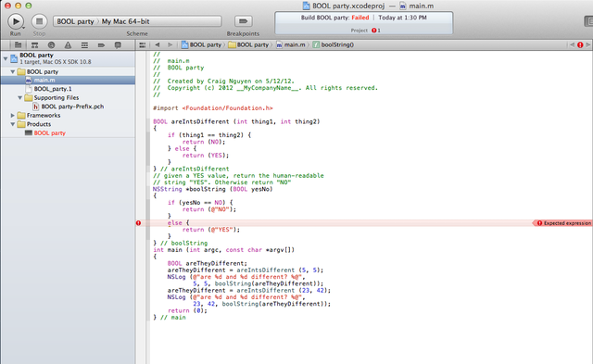Click the Expected expression error label

coord(563,223)
